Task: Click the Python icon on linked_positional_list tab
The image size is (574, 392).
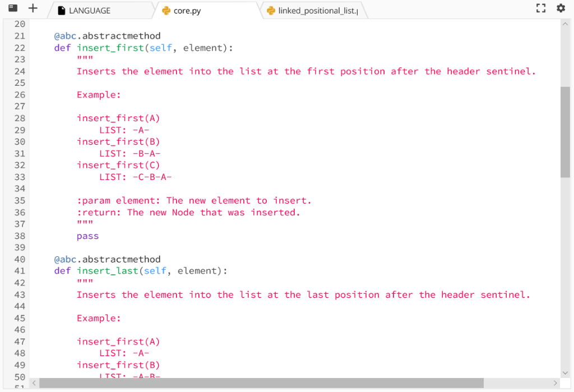Action: tap(270, 10)
